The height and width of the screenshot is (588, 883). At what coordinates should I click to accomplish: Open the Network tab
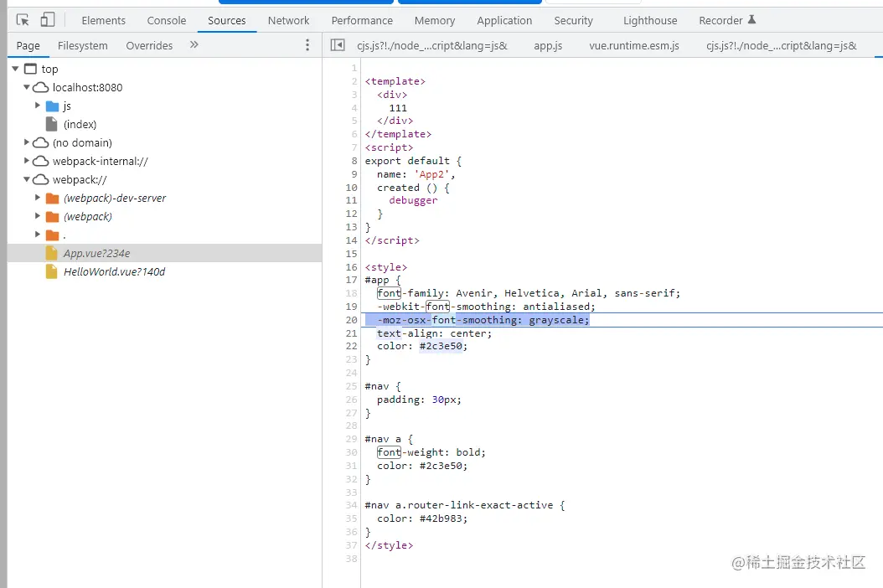pos(288,21)
